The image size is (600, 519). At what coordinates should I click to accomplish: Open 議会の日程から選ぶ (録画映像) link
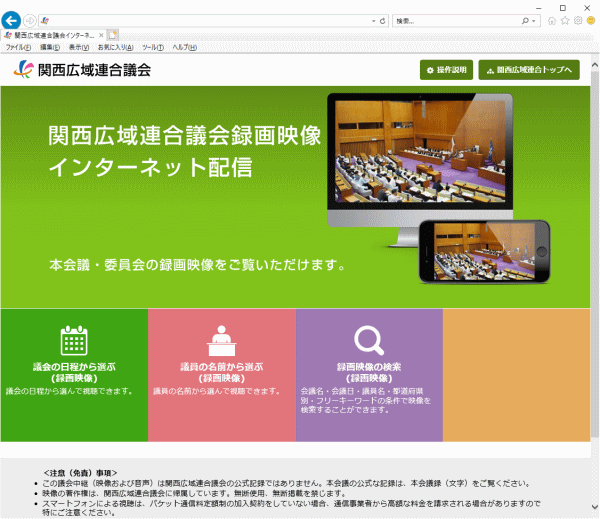coord(74,372)
